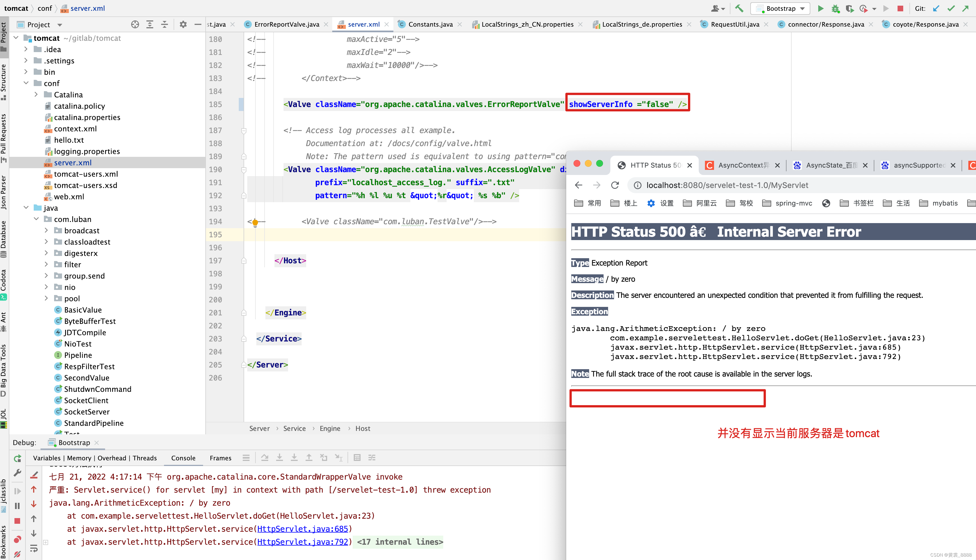Switch to ErrorReportValve.java editor tab
The image size is (976, 560).
click(286, 24)
